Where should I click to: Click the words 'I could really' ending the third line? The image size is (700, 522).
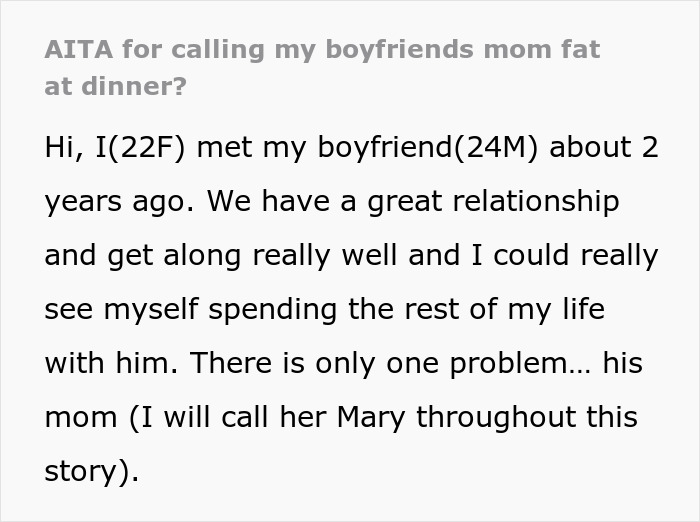coord(584,255)
